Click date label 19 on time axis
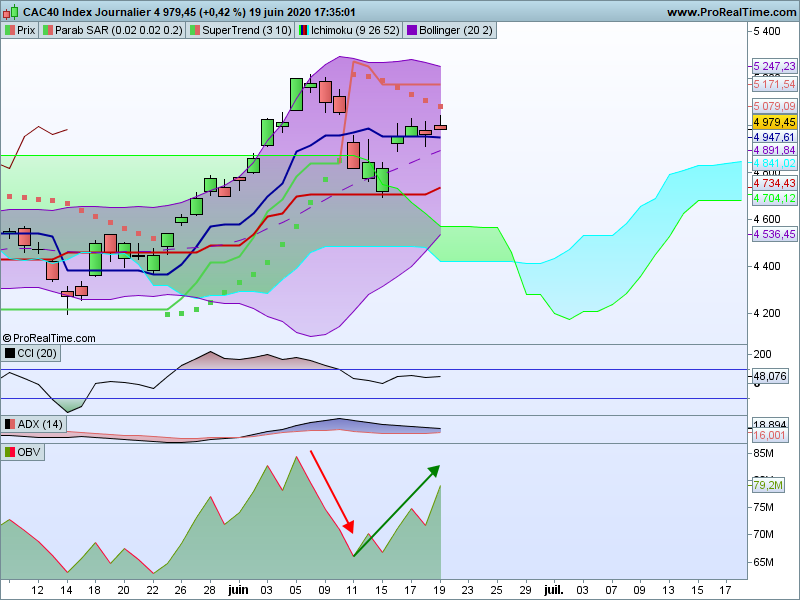 point(439,590)
